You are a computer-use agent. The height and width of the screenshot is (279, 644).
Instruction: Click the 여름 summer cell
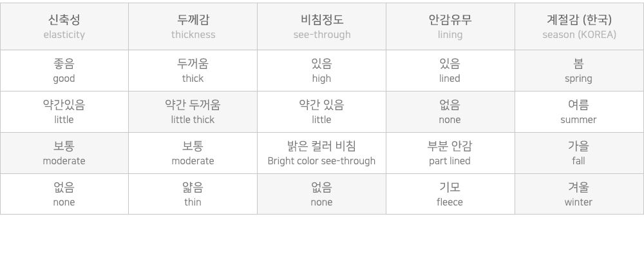coord(579,111)
